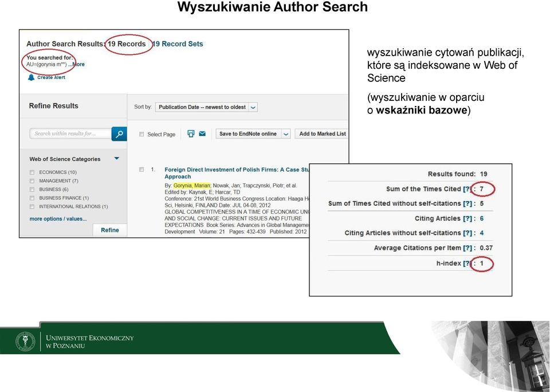The height and width of the screenshot is (392, 550).
Task: Click the Uniwersytet Ekonomiczny w Poznaniu text
Action: pos(90,342)
